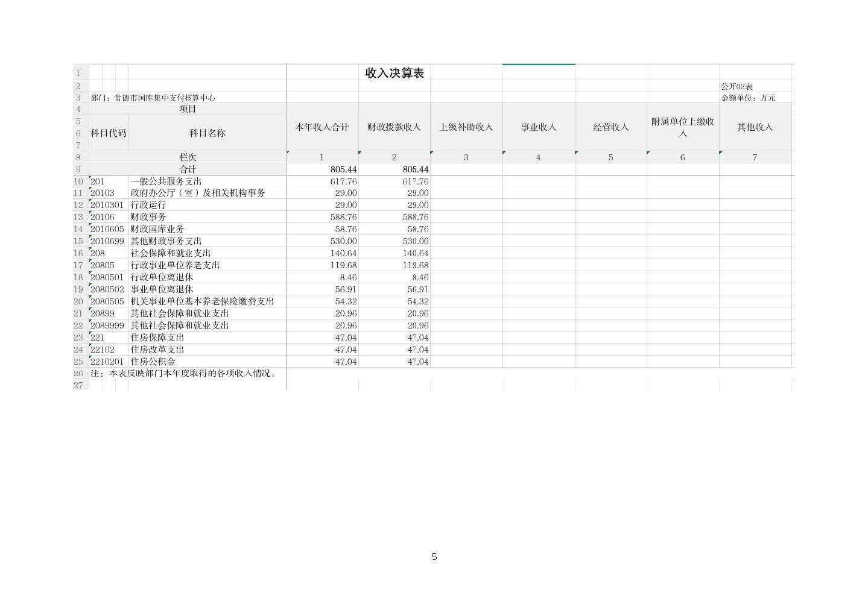The width and height of the screenshot is (868, 613).
Task: Select the 机关事业单位基本养老保险缴费支出 cell
Action: [x=203, y=301]
